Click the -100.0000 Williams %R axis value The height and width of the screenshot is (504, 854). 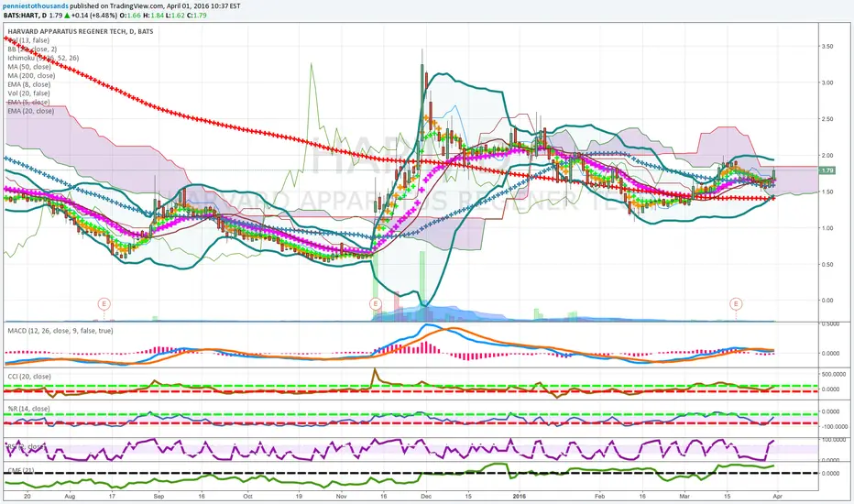[x=834, y=427]
